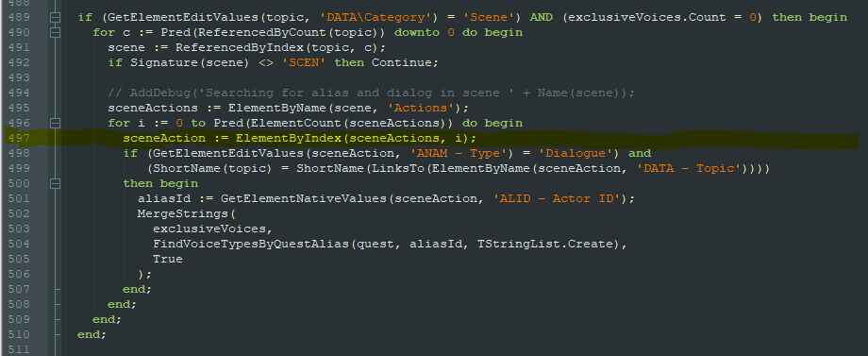868x356 pixels.
Task: Click the 'SCEN' string on line 492
Action: tap(305, 62)
